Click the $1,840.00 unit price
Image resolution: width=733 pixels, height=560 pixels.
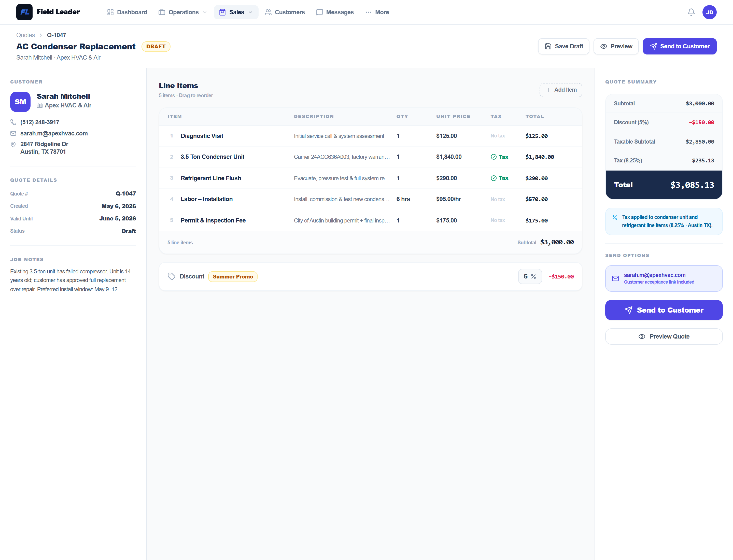[x=449, y=157]
